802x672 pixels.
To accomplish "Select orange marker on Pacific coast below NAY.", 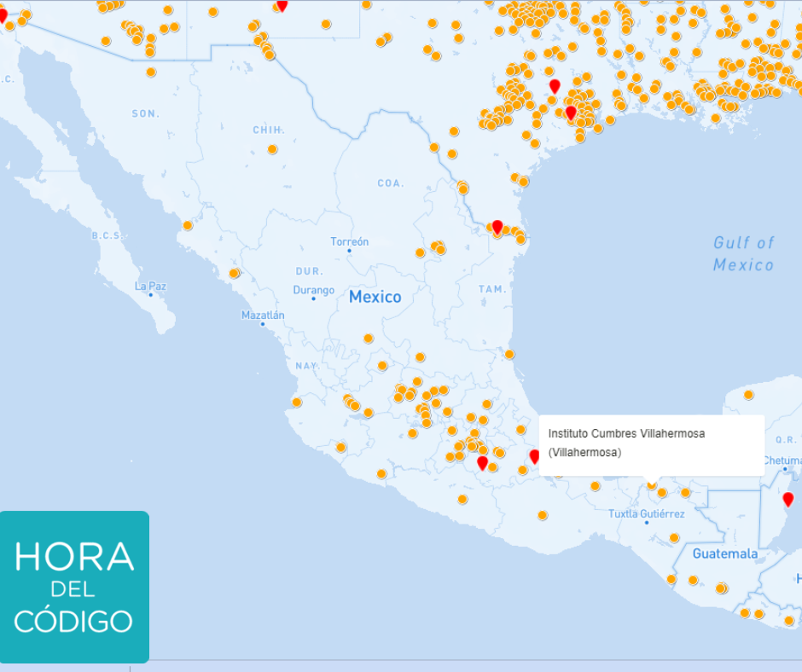I will (297, 403).
